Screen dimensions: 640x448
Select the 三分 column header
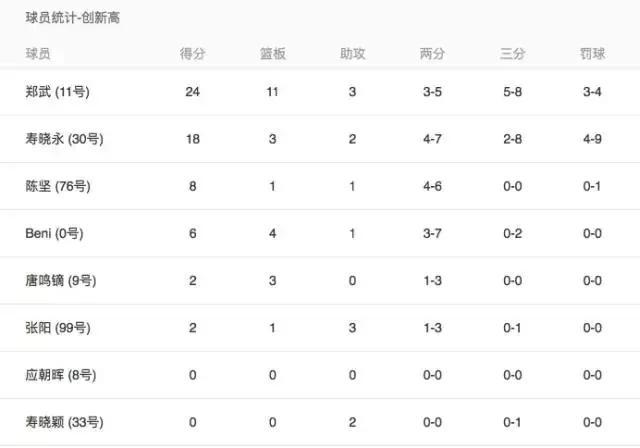[x=512, y=54]
